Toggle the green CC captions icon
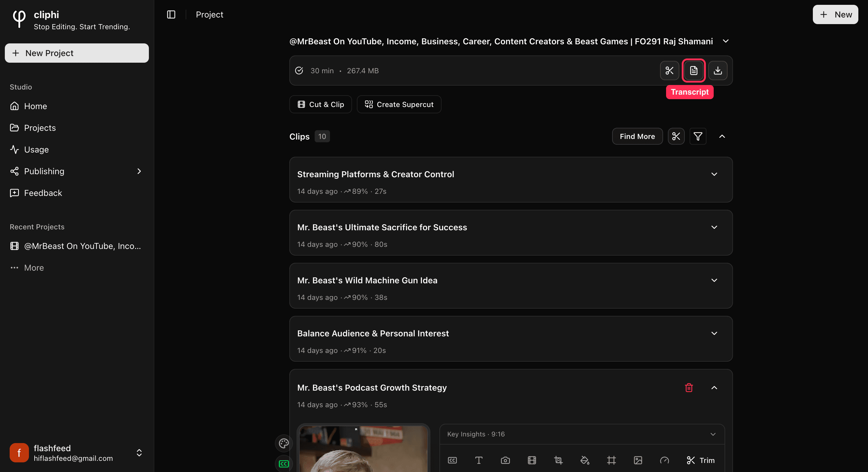 coord(284,464)
